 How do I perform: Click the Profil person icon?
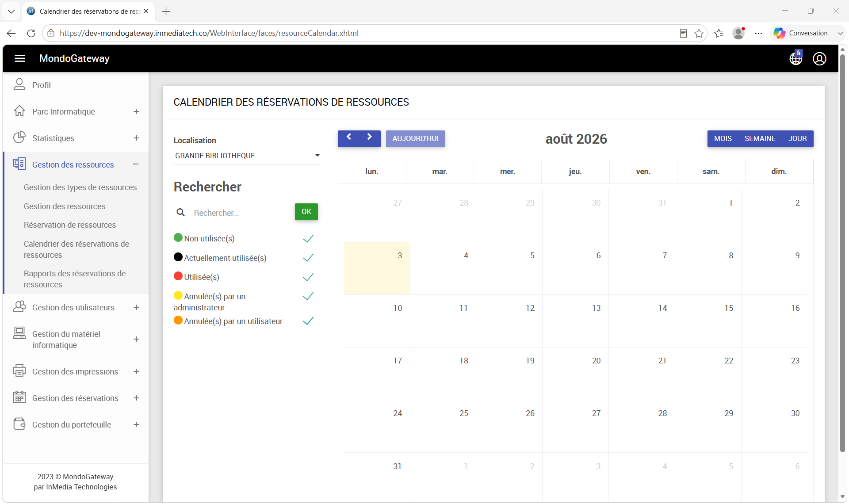tap(19, 84)
